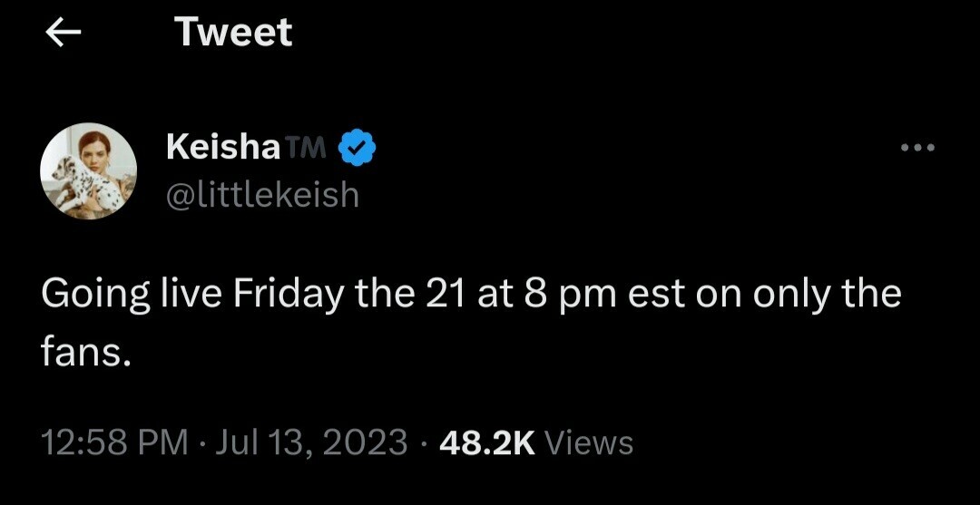Tap the TM symbol beside Keisha
This screenshot has width=980, height=505.
click(309, 148)
